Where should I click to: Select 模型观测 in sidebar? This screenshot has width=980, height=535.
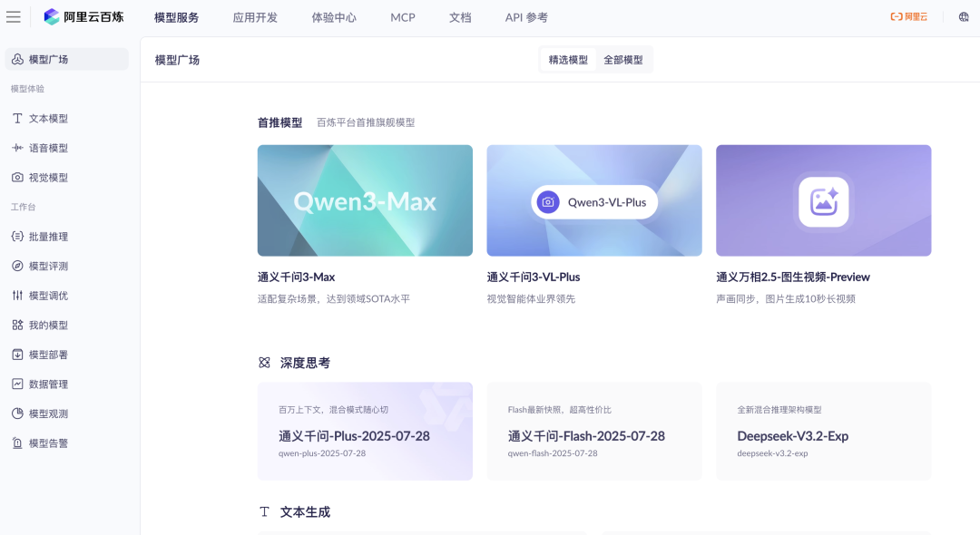[x=67, y=413]
